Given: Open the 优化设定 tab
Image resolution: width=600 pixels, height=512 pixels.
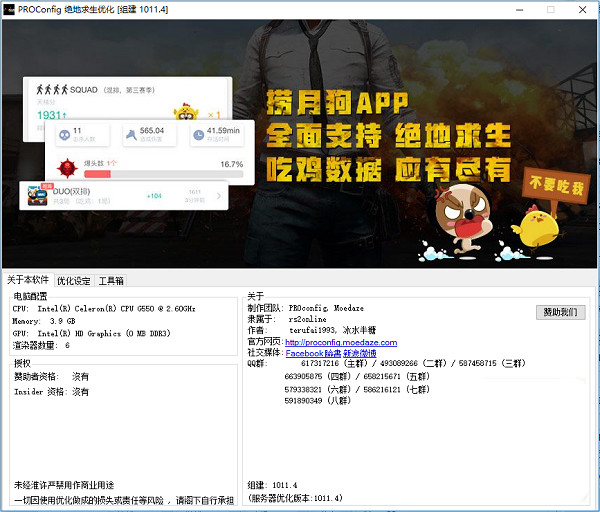Looking at the screenshot, I should pyautogui.click(x=73, y=281).
